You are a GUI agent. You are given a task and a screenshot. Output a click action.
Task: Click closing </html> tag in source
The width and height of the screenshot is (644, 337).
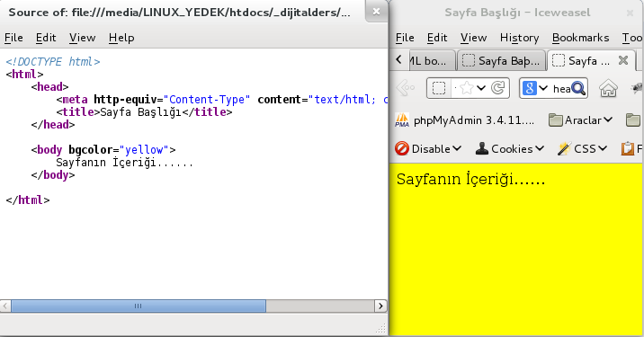coord(28,200)
